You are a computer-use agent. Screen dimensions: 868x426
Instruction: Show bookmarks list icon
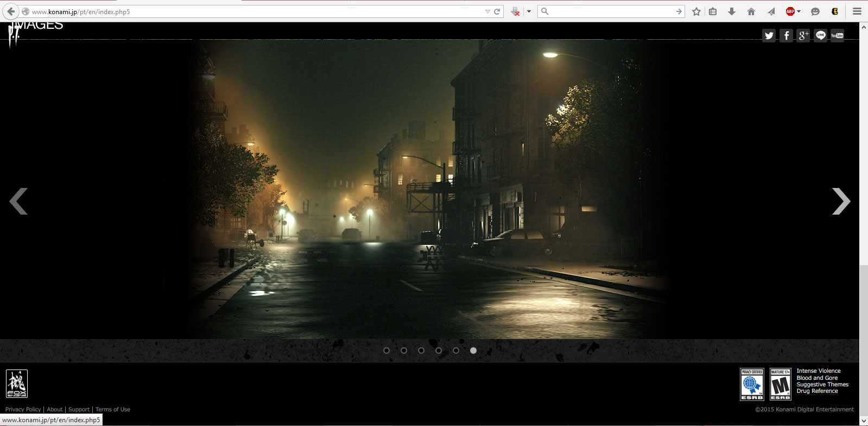pyautogui.click(x=713, y=11)
